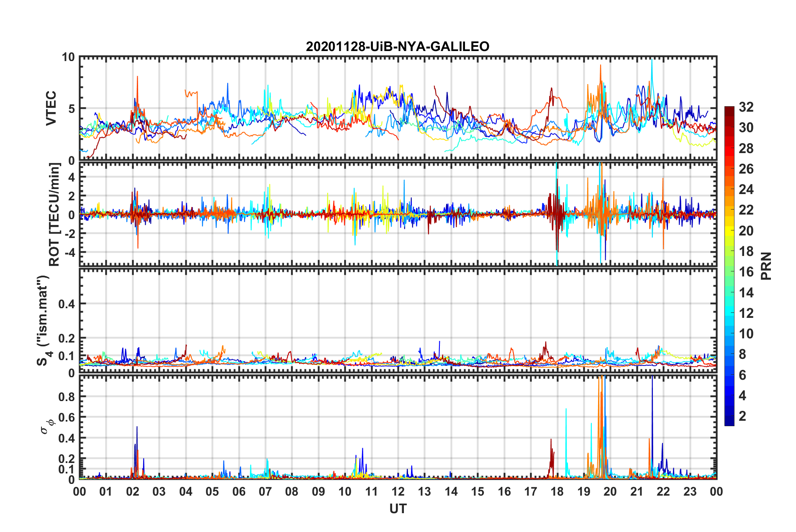Click the 0.8 tick on sigma-phi axis

pyautogui.click(x=67, y=396)
